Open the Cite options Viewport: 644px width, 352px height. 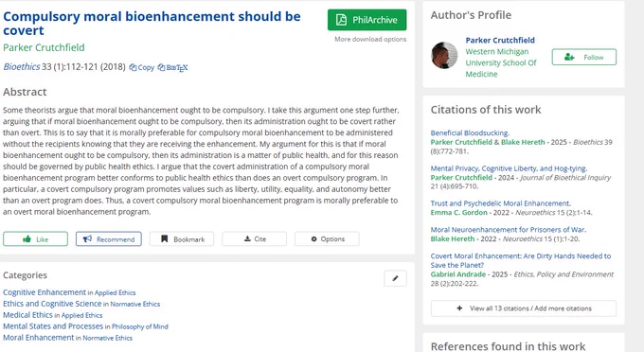pyautogui.click(x=254, y=238)
